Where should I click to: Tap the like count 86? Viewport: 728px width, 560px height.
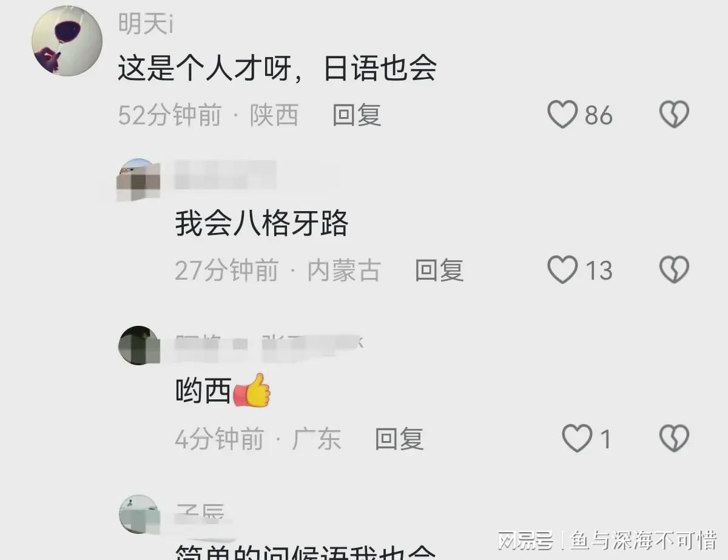click(598, 115)
